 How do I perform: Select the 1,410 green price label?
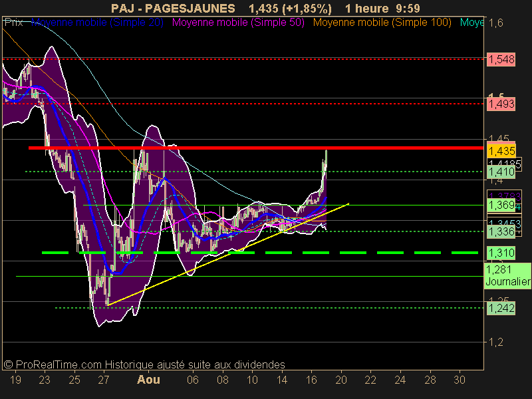coord(501,172)
